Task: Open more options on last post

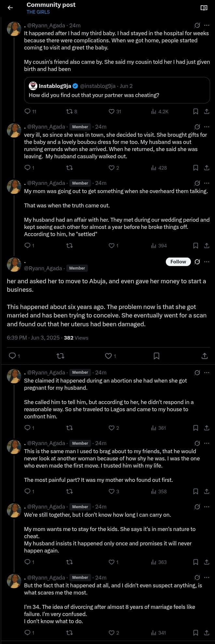Action: [207, 577]
